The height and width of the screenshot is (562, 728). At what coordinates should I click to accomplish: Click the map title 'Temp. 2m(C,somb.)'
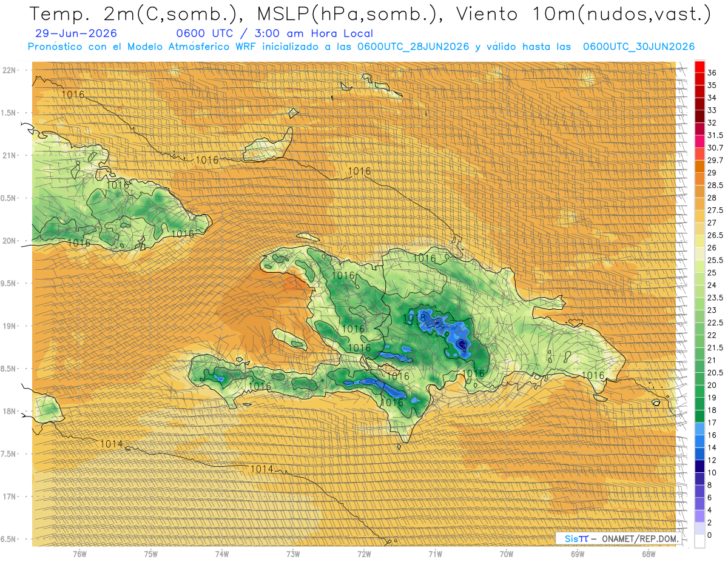[133, 13]
